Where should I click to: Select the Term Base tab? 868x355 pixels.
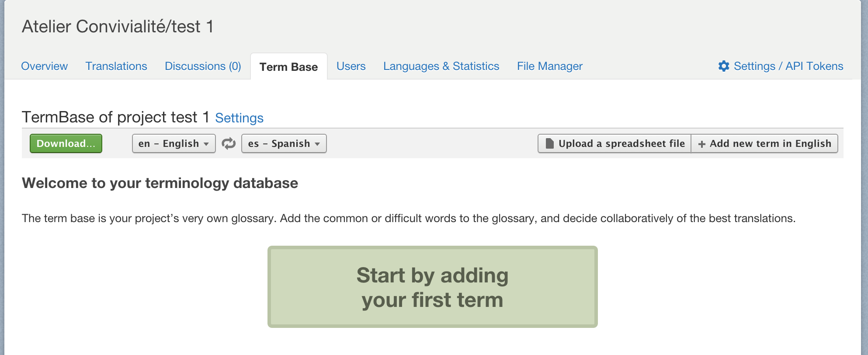(x=288, y=67)
